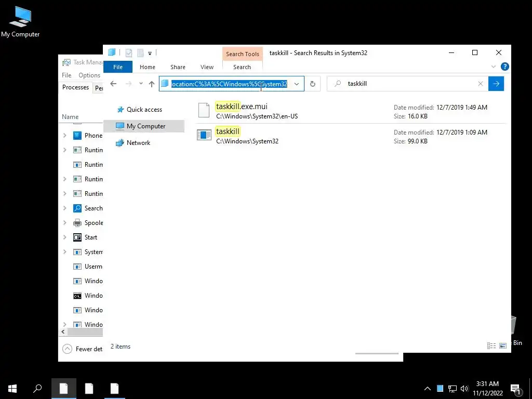Viewport: 532px width, 399px height.
Task: Run search with the blue arrow button
Action: 496,84
